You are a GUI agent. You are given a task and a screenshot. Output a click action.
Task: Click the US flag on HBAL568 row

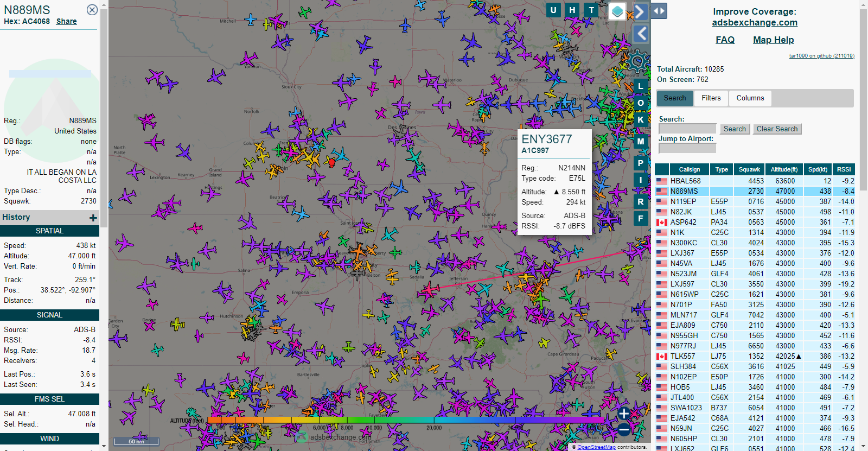pos(662,181)
